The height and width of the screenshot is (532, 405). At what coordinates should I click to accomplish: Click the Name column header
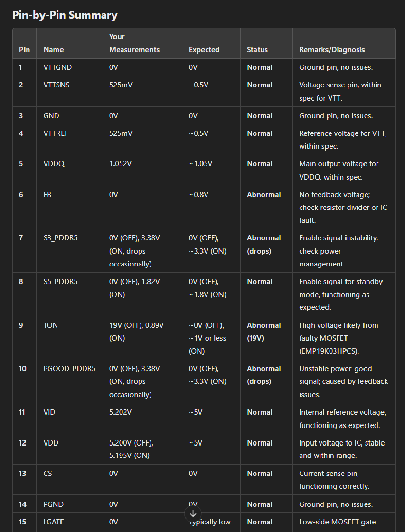53,49
